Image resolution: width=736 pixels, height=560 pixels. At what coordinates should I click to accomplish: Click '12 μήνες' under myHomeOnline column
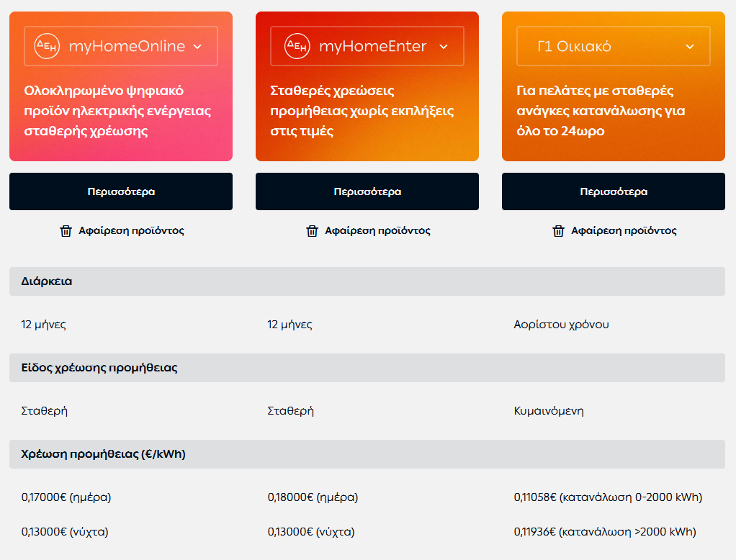44,325
